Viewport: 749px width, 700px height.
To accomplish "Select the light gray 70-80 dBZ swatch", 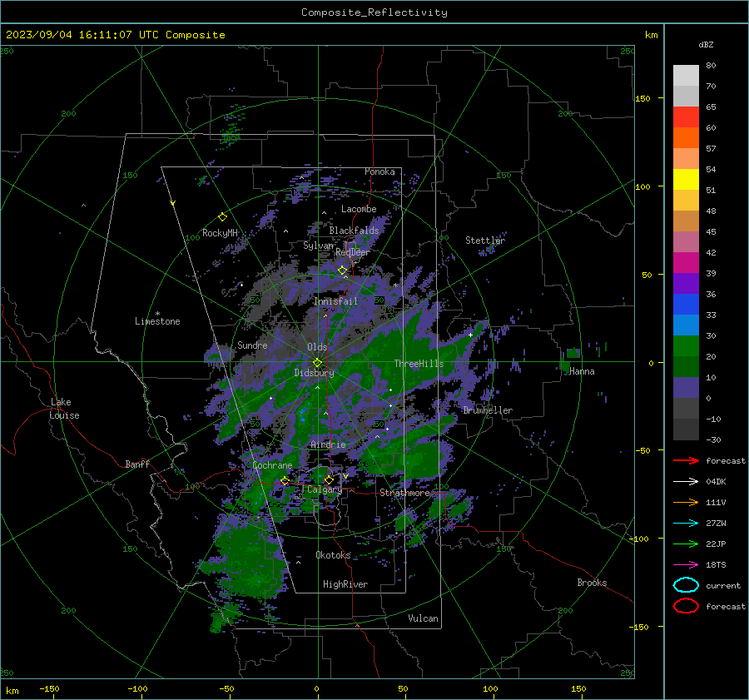I will [x=686, y=76].
